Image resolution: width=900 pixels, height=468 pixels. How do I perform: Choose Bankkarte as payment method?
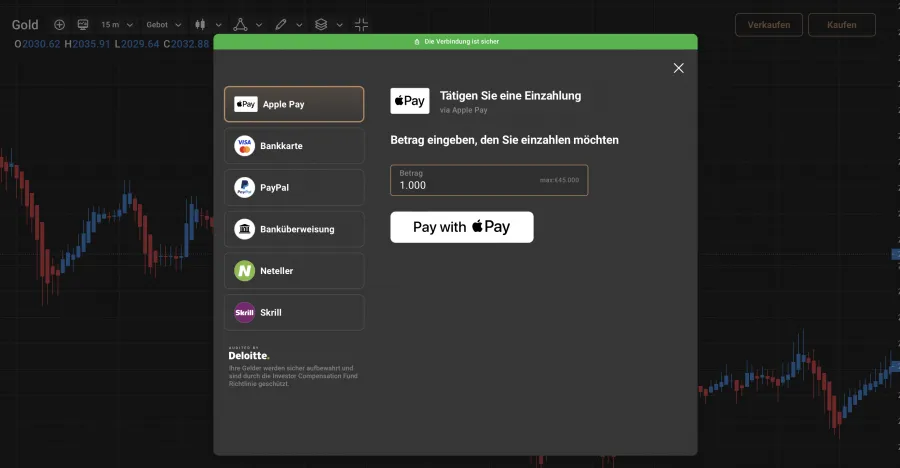click(x=294, y=146)
